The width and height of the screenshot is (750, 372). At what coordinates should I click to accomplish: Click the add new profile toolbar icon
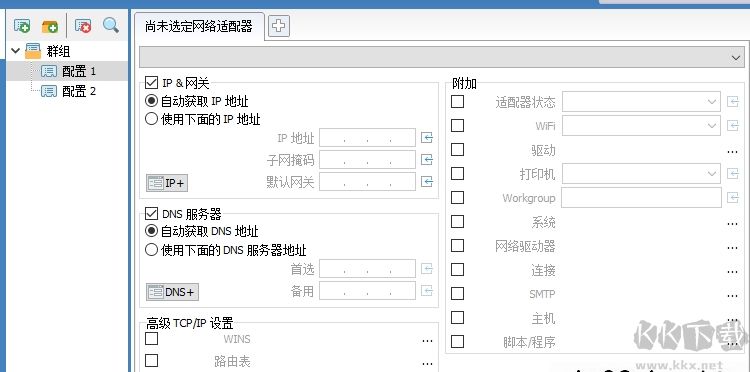pos(22,26)
